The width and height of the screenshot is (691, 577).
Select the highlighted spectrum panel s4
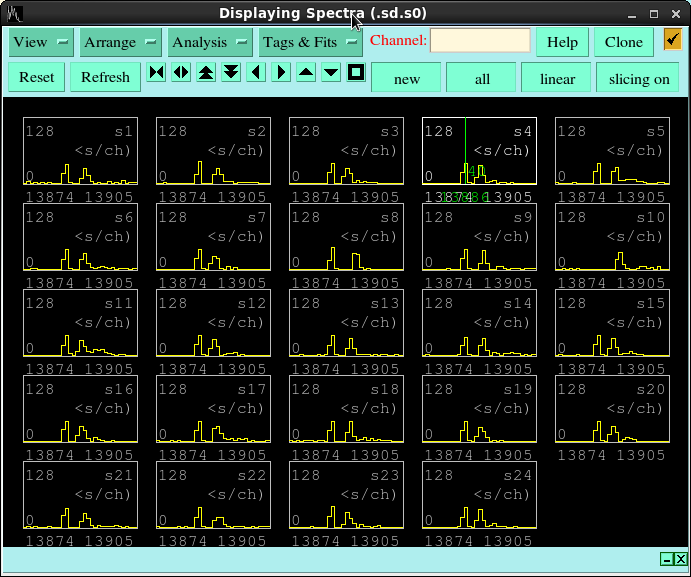click(479, 151)
